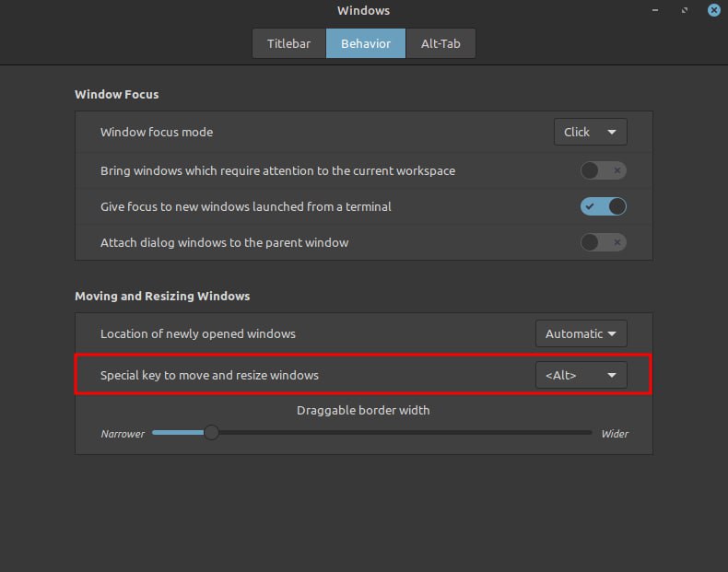Click the Wider label beside the slider
This screenshot has width=728, height=572.
[615, 434]
